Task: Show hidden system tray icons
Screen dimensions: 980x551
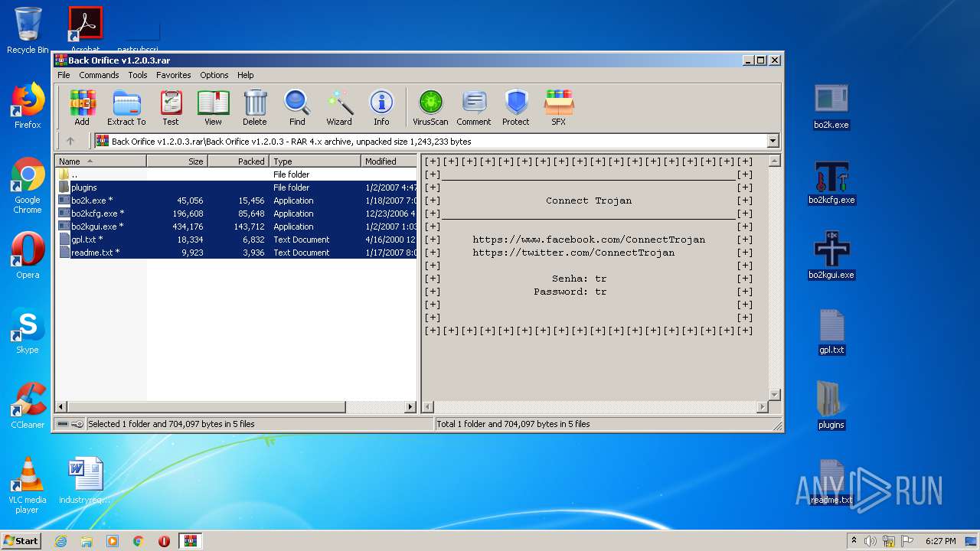Action: pos(854,541)
